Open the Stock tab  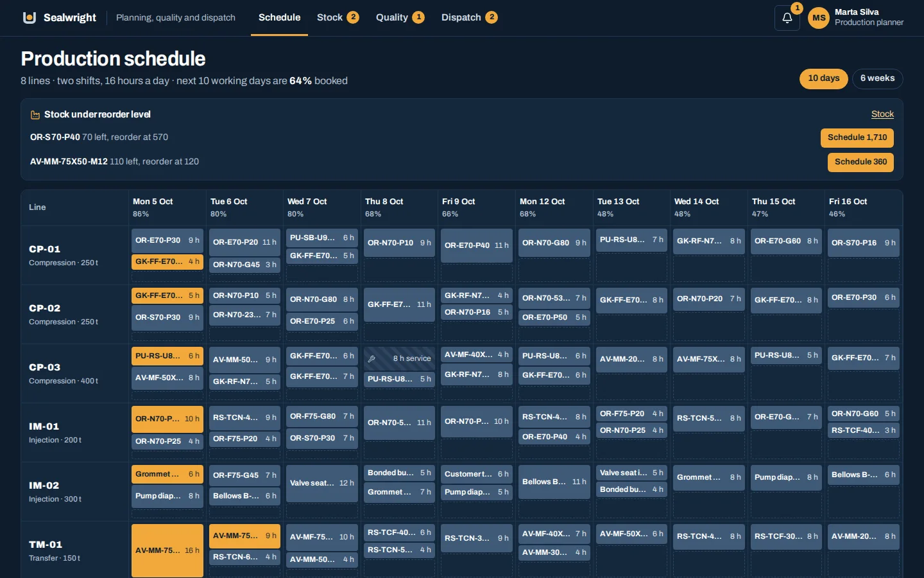pyautogui.click(x=338, y=17)
